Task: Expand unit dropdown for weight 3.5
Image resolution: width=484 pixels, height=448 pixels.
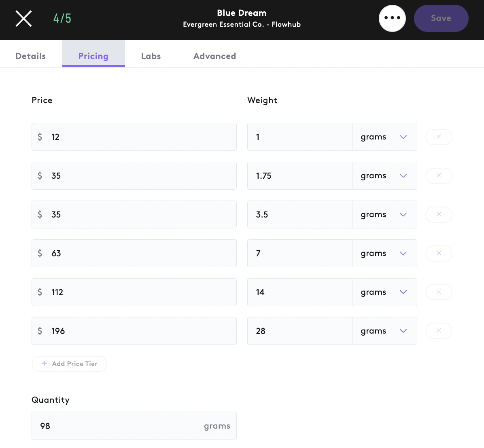Action: (x=384, y=215)
